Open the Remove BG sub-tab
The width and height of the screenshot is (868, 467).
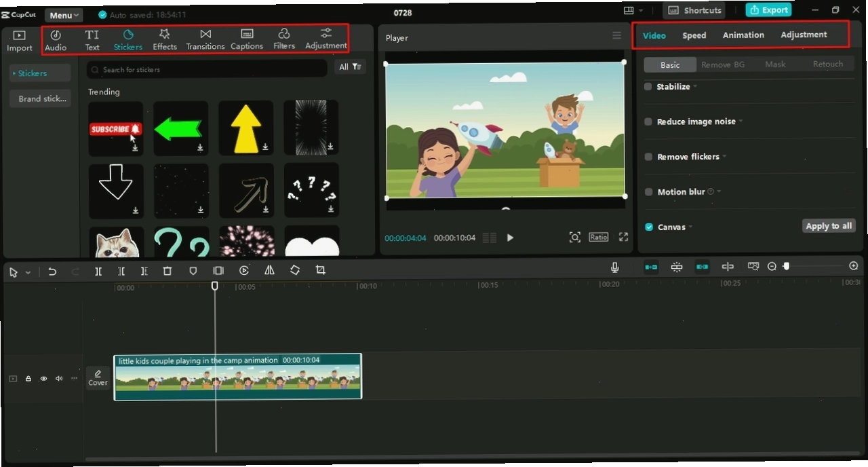(723, 64)
